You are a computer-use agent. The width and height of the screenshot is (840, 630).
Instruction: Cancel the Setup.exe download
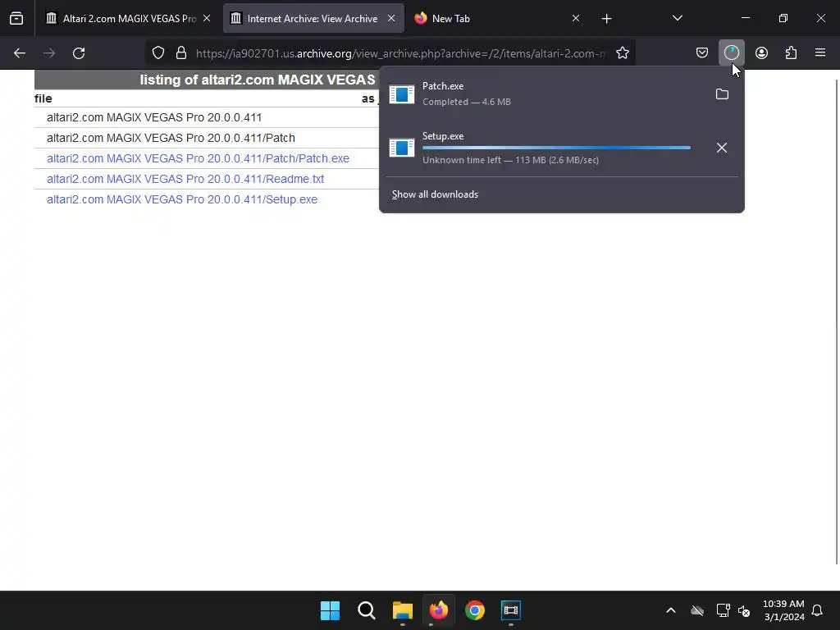(x=722, y=148)
